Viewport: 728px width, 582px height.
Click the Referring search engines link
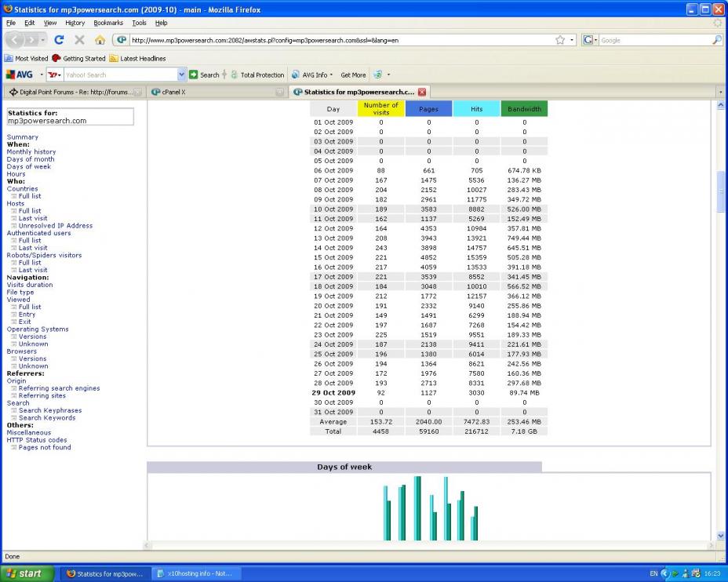pos(59,388)
